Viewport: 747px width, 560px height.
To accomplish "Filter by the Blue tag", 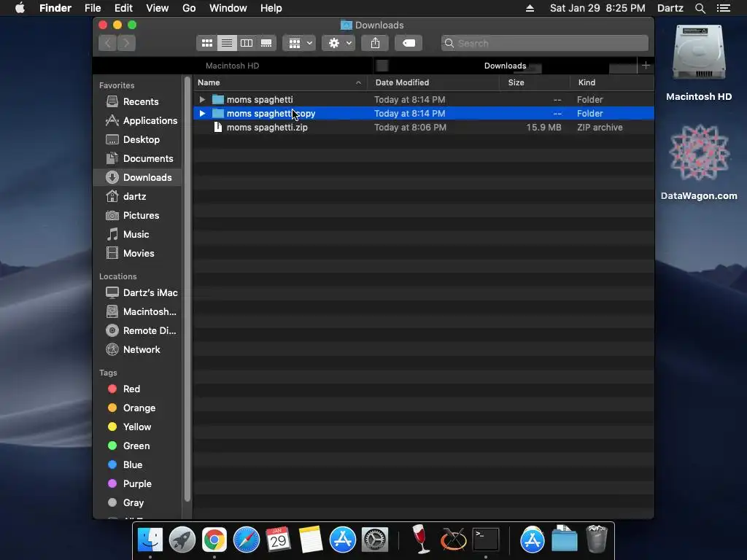I will pyautogui.click(x=138, y=464).
